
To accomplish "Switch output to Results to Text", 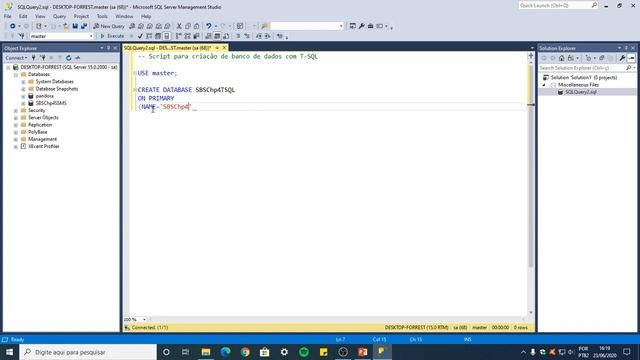I will (209, 36).
